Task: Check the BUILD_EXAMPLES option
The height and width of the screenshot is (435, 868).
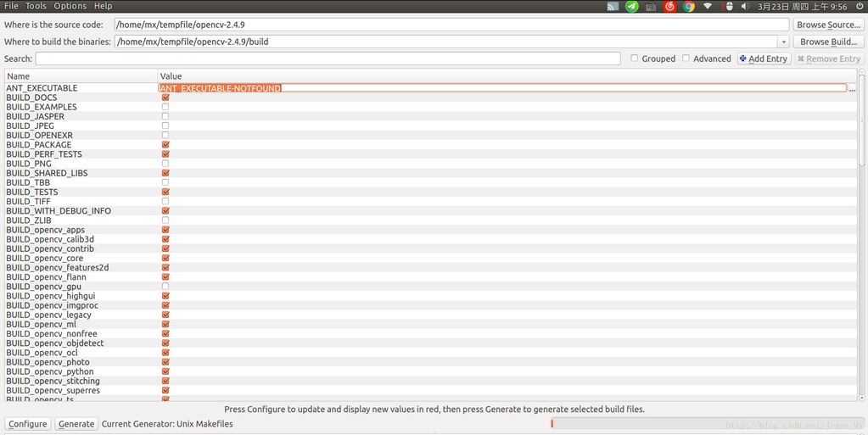Action: [x=165, y=107]
